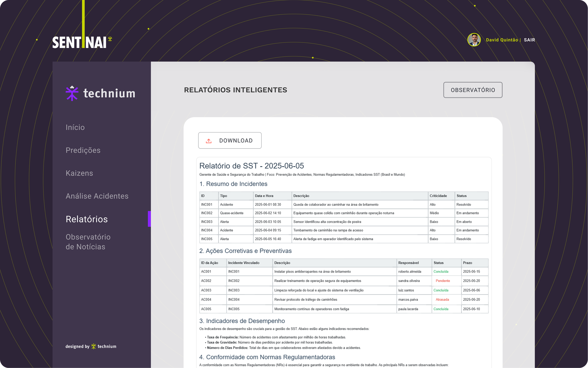Click the 'AC001' action ID cell
The width and height of the screenshot is (588, 368).
213,271
